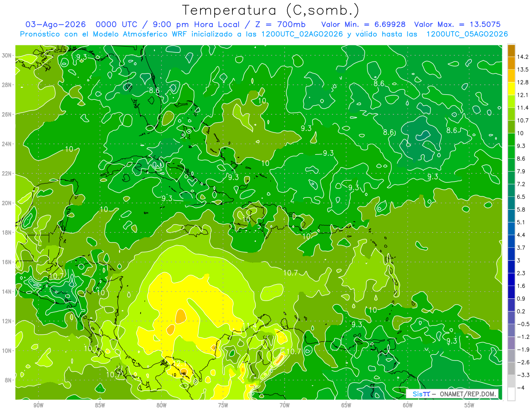Click the longitude axis label "65W"
532x411 pixels.
point(346,405)
